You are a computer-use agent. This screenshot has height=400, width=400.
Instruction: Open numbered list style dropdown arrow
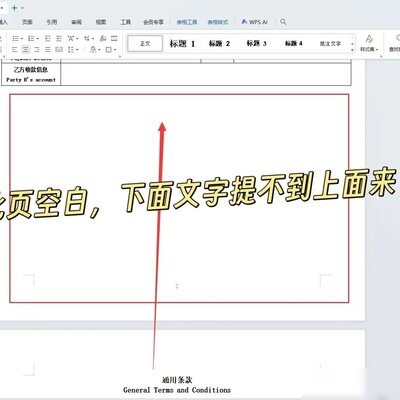pyautogui.click(x=37, y=39)
